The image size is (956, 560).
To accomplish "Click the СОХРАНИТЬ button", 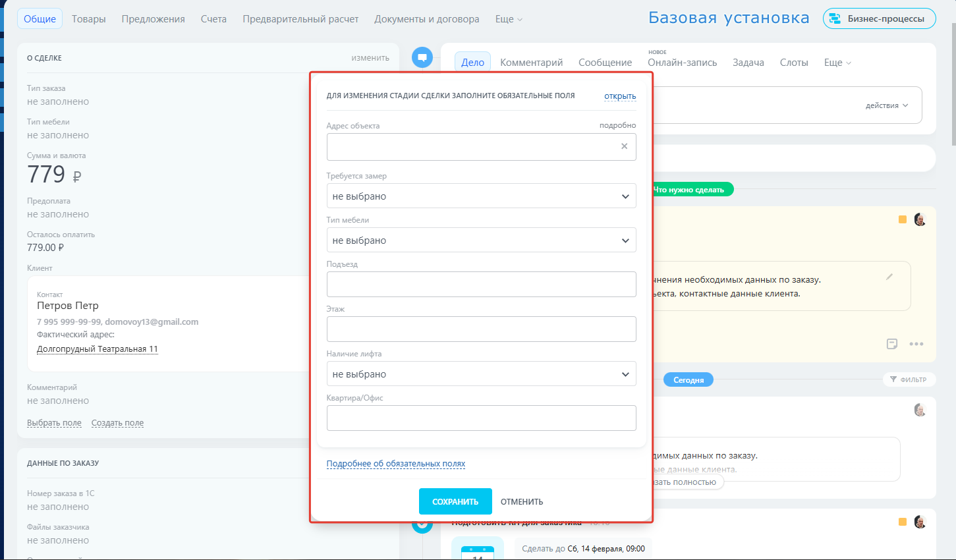I will click(455, 501).
